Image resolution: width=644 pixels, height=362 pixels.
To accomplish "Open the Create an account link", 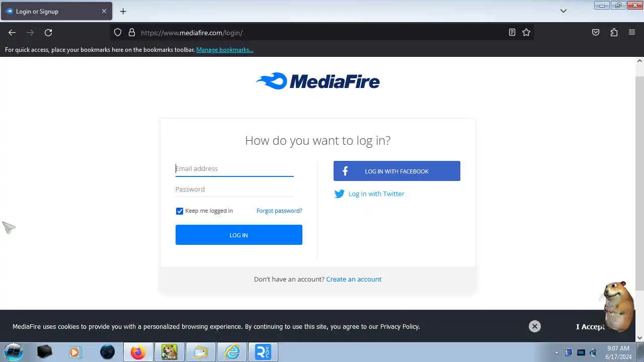I will click(354, 279).
